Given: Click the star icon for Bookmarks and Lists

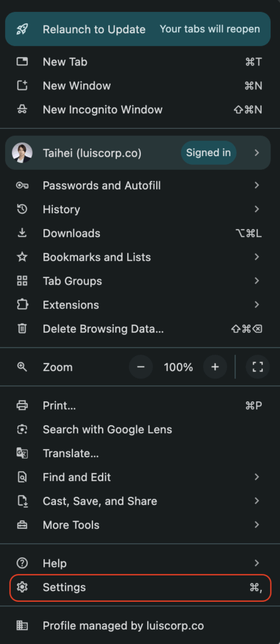Looking at the screenshot, I should pos(22,257).
